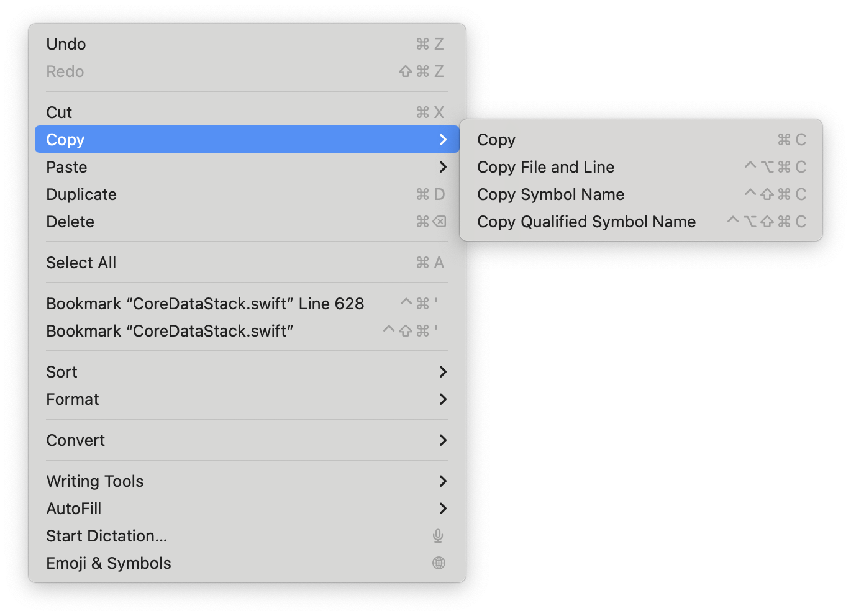The height and width of the screenshot is (616, 851).
Task: Expand the Sort submenu chevron
Action: [x=442, y=372]
